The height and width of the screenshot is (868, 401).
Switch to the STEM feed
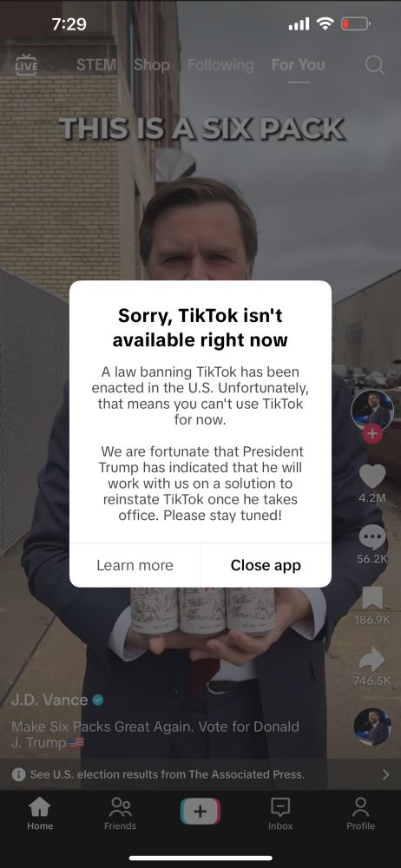(x=96, y=65)
